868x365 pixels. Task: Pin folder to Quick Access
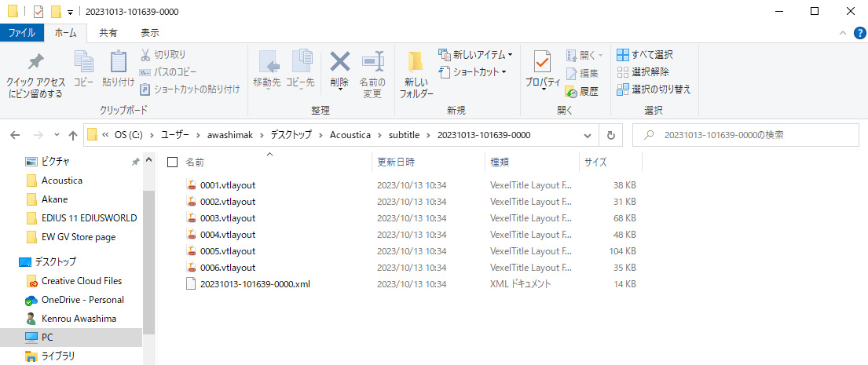pos(35,76)
